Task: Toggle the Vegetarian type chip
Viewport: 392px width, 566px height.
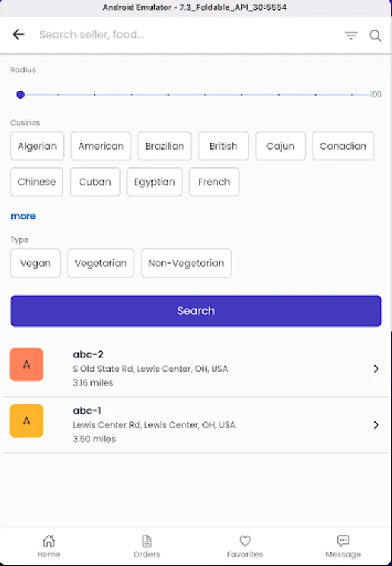Action: tap(101, 263)
